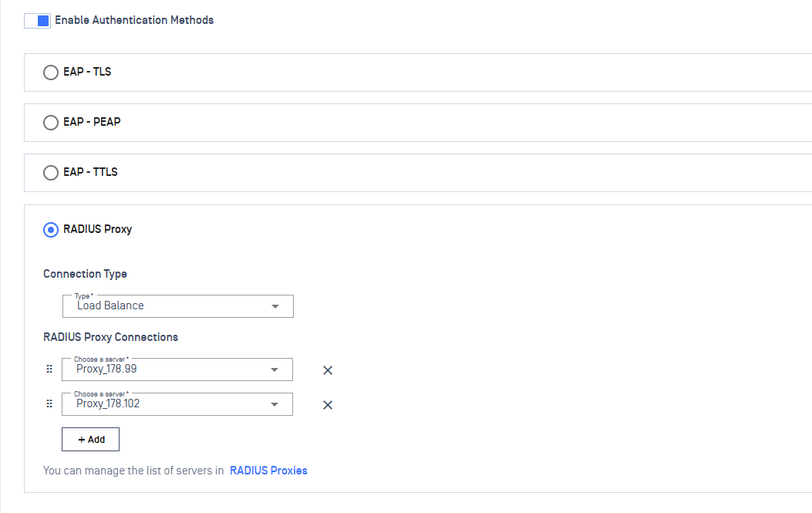Click the drag handle beside Proxy_178.99
Screen dimensions: 812x513
tap(49, 370)
